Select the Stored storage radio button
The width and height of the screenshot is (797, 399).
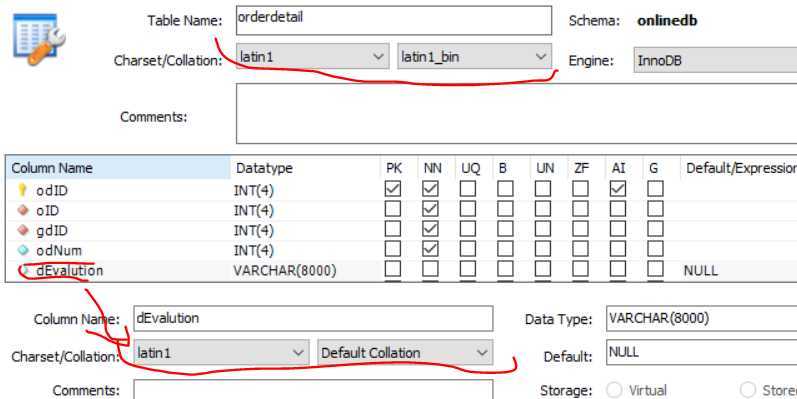pos(748,390)
